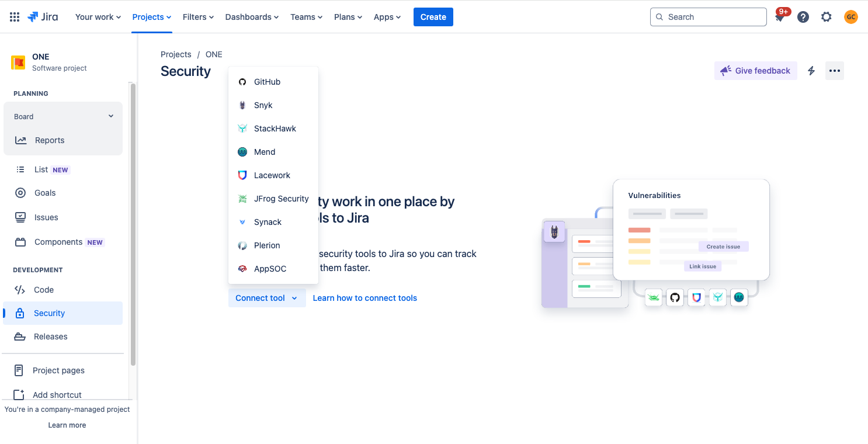Click the Security lock icon
Image resolution: width=868 pixels, height=444 pixels.
(20, 313)
